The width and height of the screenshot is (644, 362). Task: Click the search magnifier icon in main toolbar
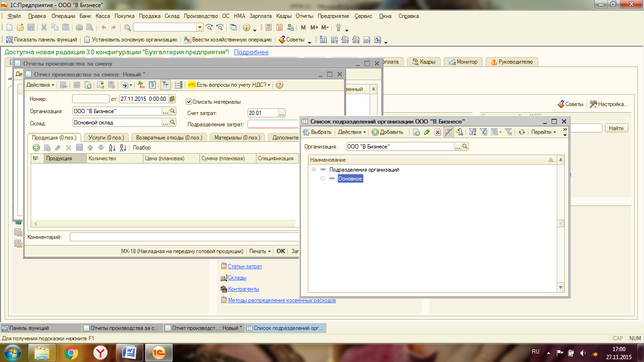coord(128,27)
